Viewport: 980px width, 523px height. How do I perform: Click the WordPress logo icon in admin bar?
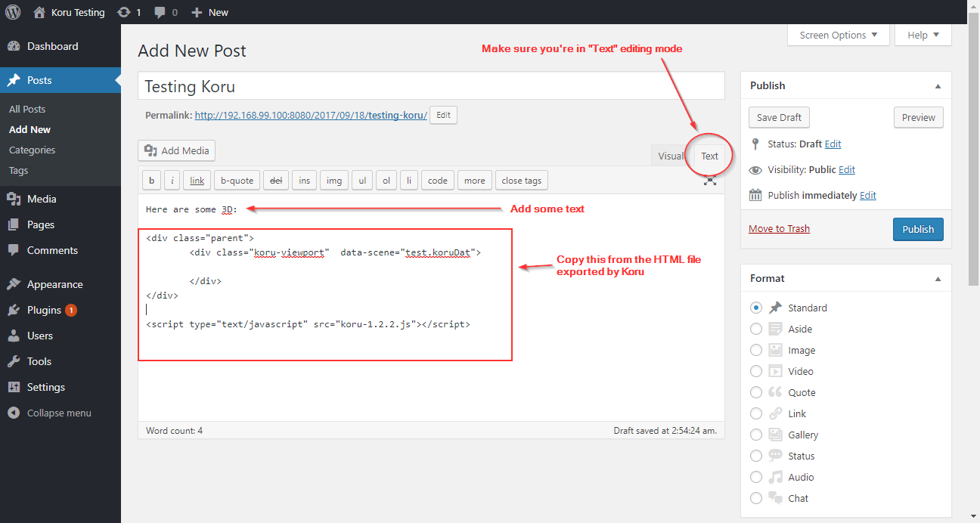[12, 11]
